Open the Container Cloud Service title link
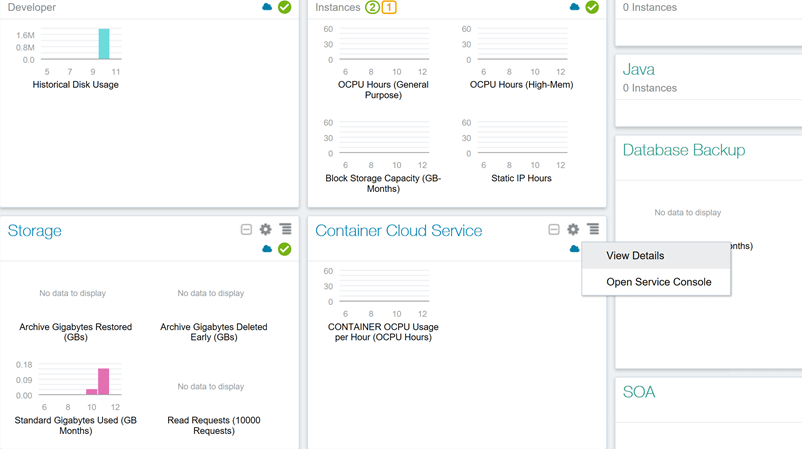 (x=398, y=231)
